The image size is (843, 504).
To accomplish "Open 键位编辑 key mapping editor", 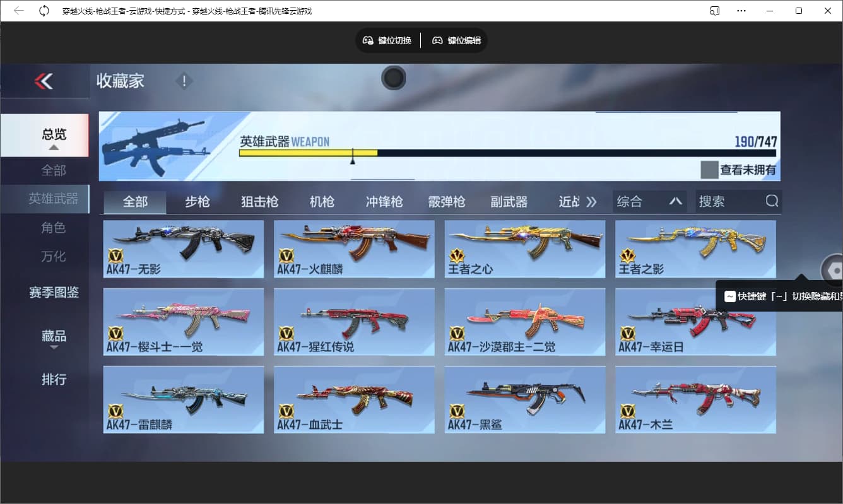I will pos(457,40).
